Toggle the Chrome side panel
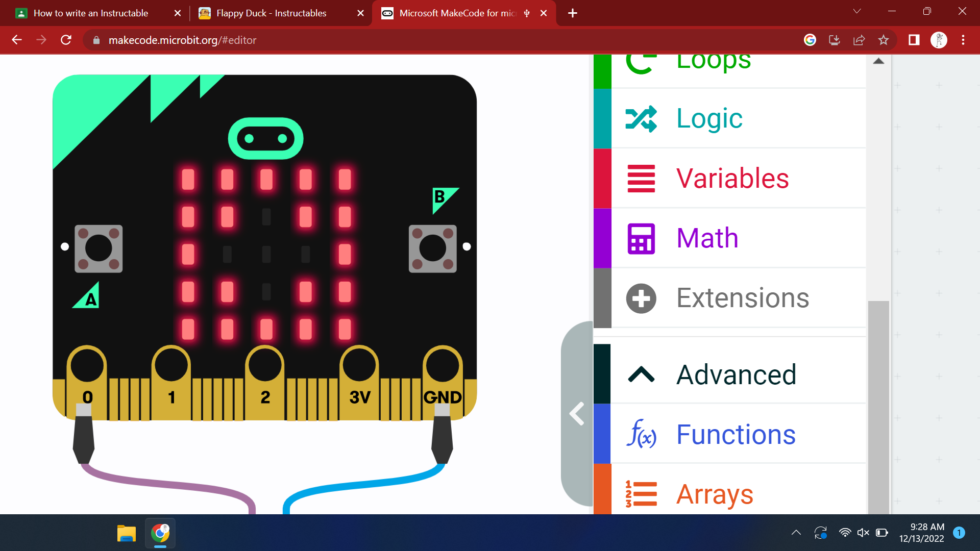This screenshot has height=551, width=980. (x=914, y=40)
